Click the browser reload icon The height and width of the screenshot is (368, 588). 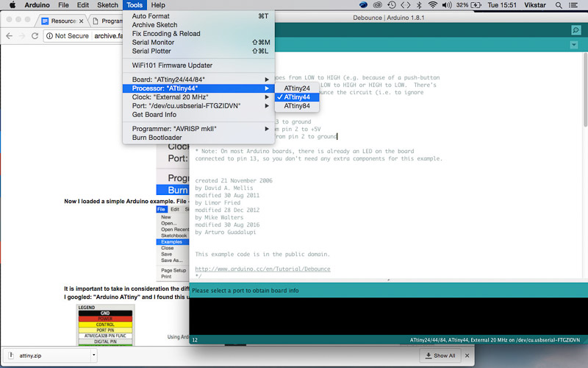35,35
